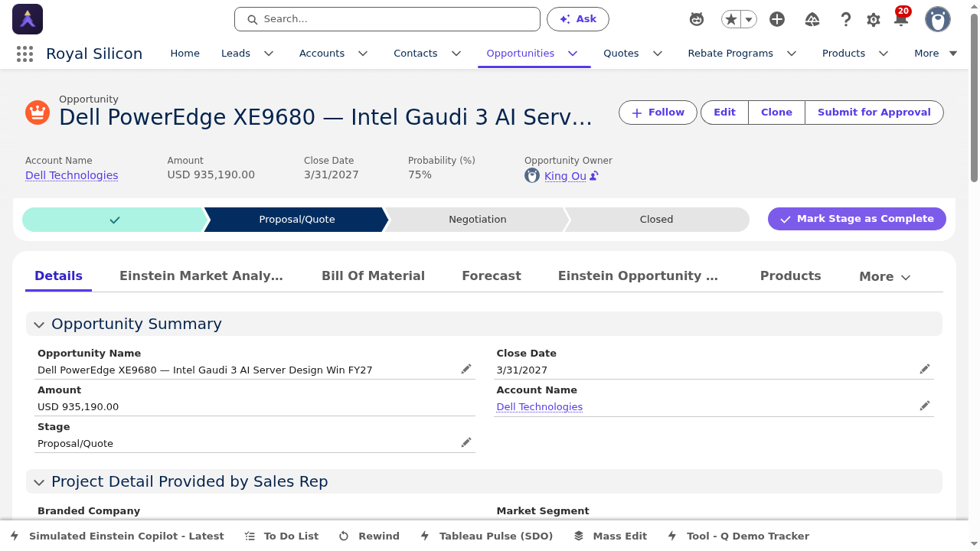
Task: Open the King Ou owner link
Action: coord(565,176)
